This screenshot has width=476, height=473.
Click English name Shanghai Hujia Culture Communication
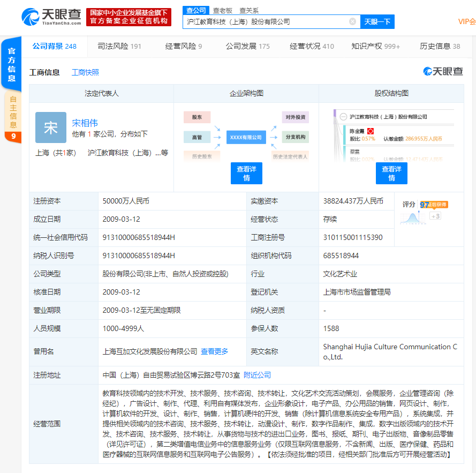[x=390, y=352]
